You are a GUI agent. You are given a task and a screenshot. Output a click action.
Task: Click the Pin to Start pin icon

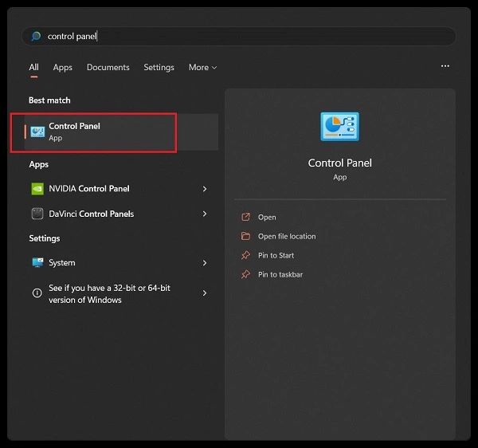245,255
